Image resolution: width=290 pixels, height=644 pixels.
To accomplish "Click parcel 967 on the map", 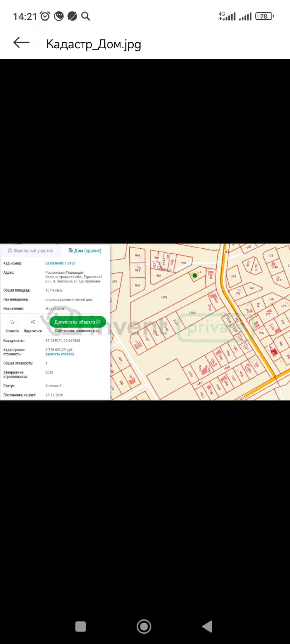I will pyautogui.click(x=159, y=276).
